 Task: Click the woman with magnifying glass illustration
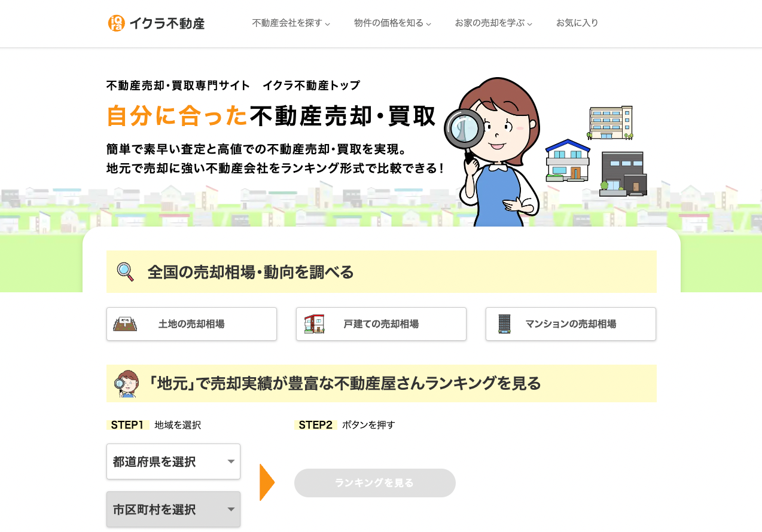[x=492, y=152]
